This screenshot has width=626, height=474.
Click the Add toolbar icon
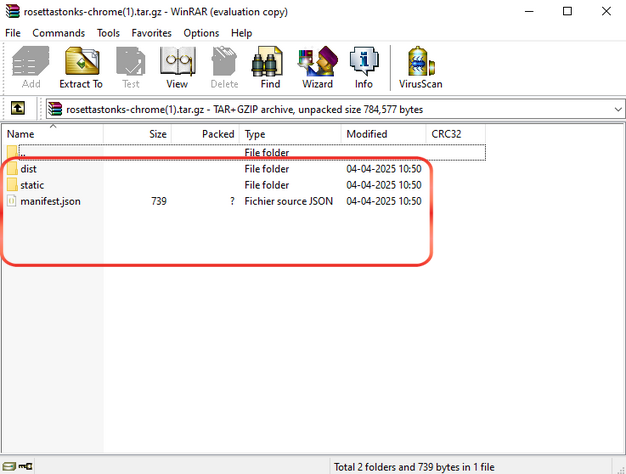coord(31,67)
